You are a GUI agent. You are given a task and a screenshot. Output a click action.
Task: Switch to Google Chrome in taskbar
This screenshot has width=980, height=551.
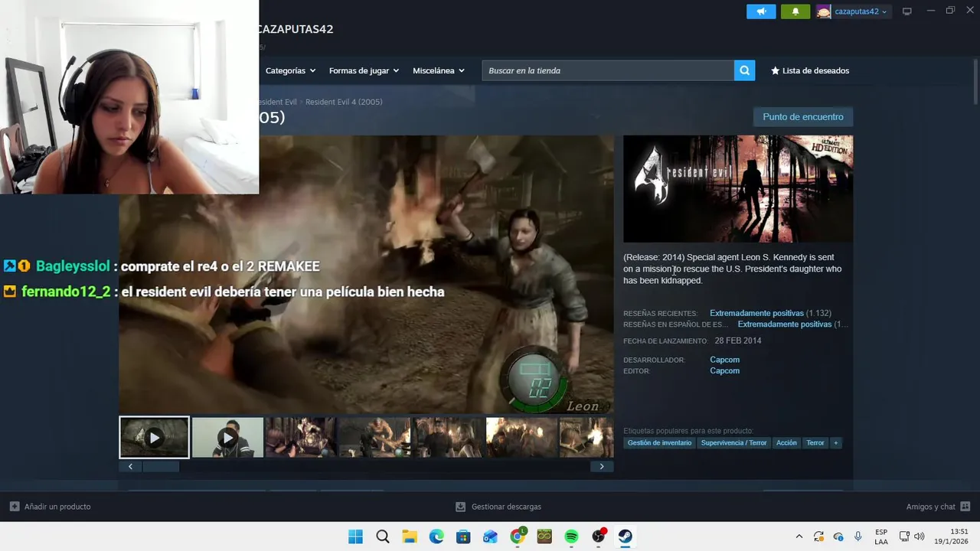(518, 536)
